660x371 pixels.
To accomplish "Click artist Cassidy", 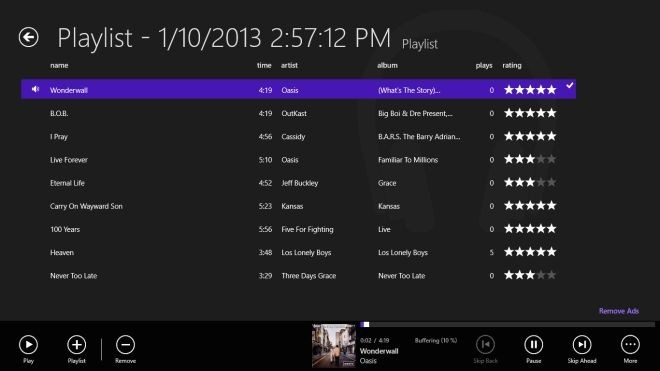I will coord(293,136).
